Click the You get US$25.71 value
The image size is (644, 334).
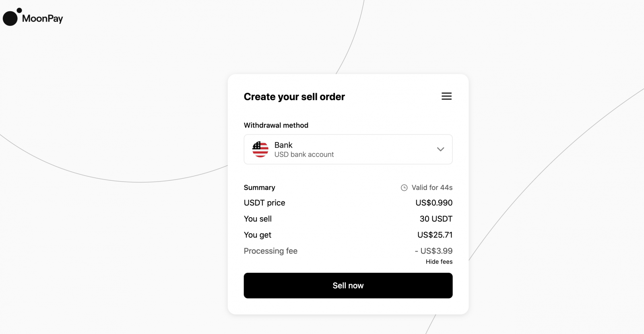tap(435, 235)
